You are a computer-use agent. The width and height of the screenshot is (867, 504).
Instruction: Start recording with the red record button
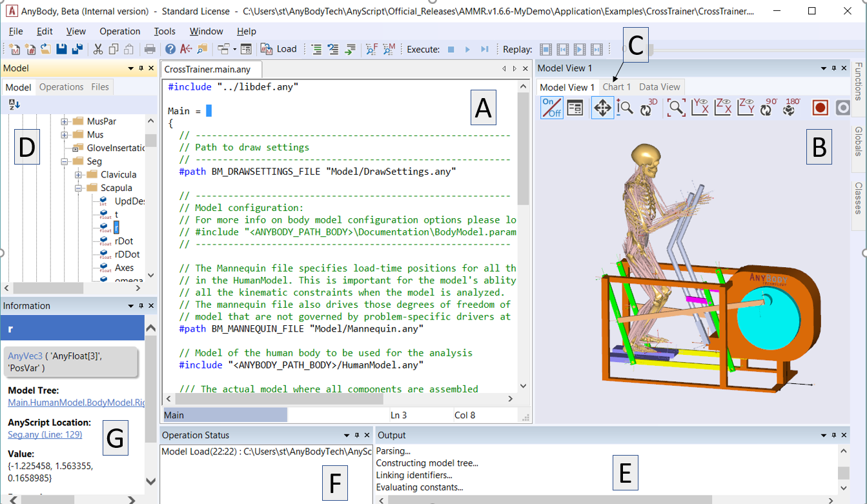click(x=820, y=108)
